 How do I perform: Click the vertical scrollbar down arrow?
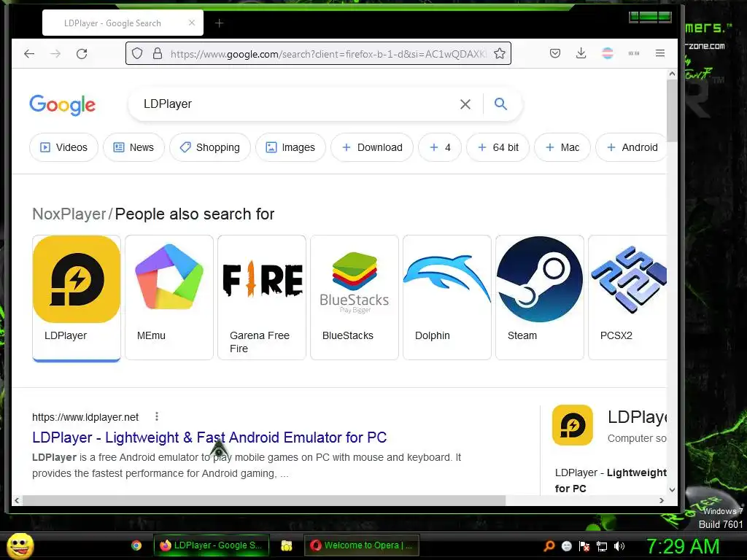pos(672,489)
